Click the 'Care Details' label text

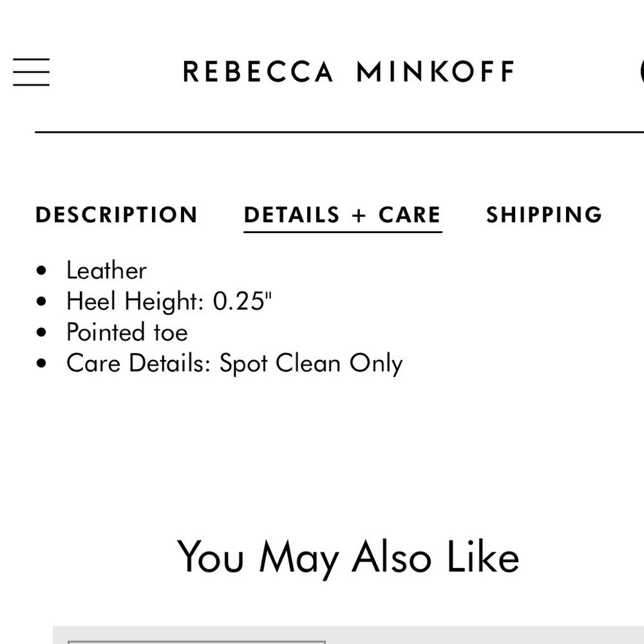coord(138,363)
